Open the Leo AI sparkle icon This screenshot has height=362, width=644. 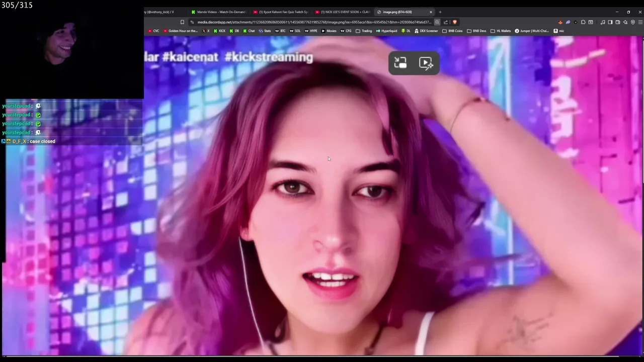pos(625,22)
